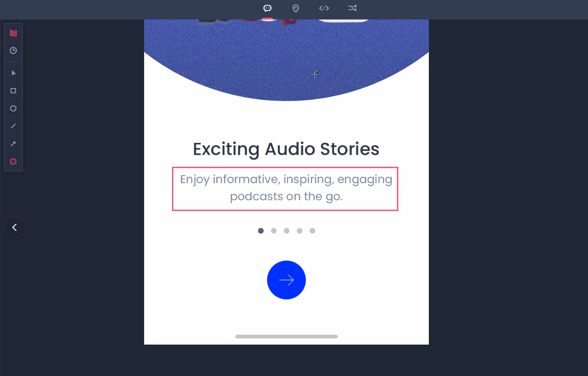Select the arrow drawing tool

click(x=13, y=144)
